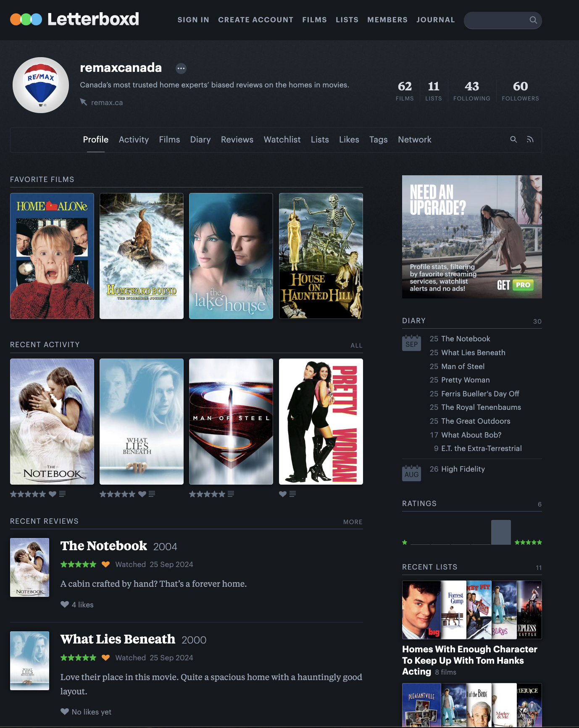Select the Network tab
Screen dimensions: 579x728
coord(415,140)
